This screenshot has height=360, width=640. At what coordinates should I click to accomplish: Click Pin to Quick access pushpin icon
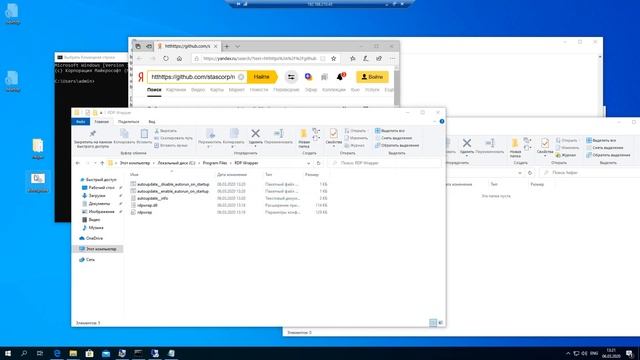(x=93, y=133)
